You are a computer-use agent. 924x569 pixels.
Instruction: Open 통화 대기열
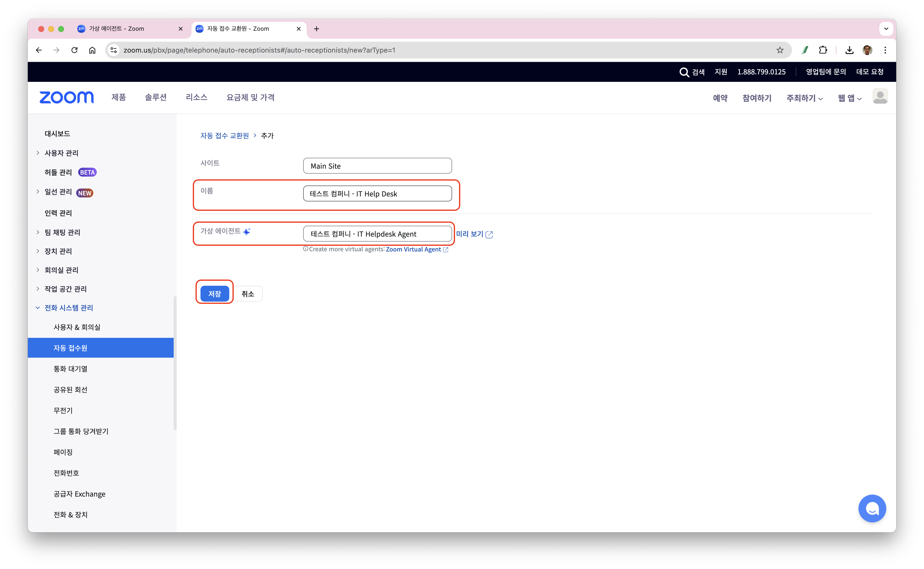(x=70, y=369)
